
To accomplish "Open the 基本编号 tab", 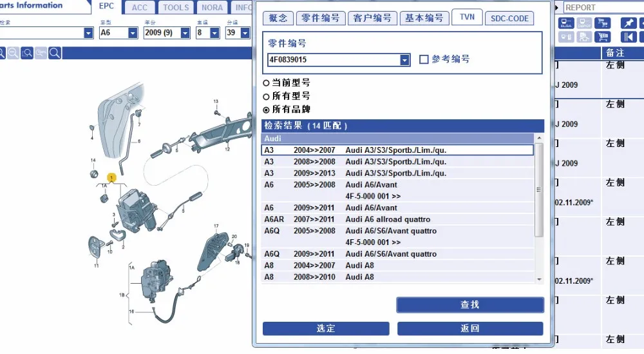I will pyautogui.click(x=424, y=18).
